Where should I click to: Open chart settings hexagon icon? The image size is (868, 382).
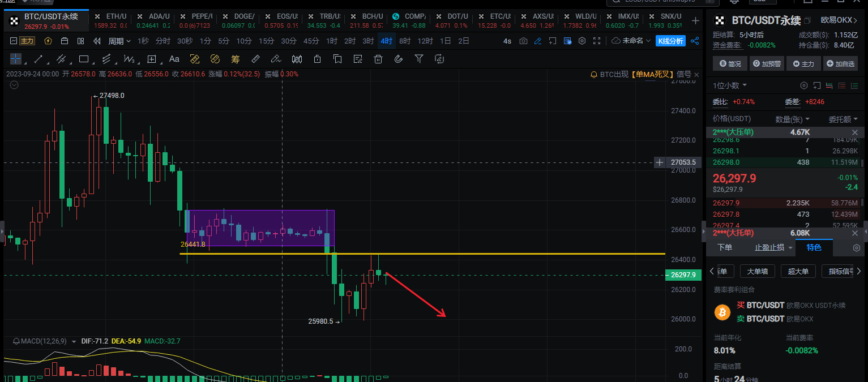click(x=583, y=41)
